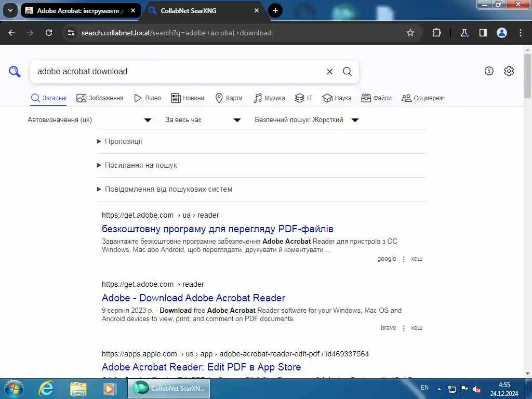Viewport: 532px width, 399px height.
Task: Open the За весь час time range dropdown
Action: click(203, 120)
